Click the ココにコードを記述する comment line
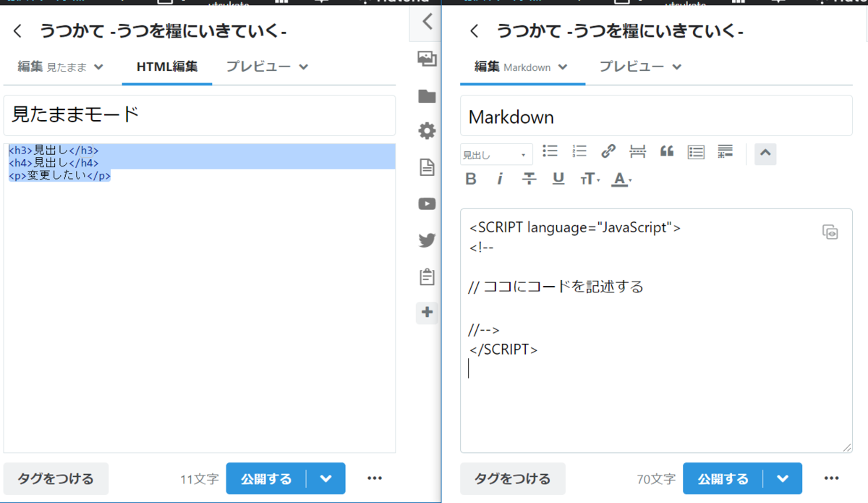The height and width of the screenshot is (503, 868). (x=556, y=287)
